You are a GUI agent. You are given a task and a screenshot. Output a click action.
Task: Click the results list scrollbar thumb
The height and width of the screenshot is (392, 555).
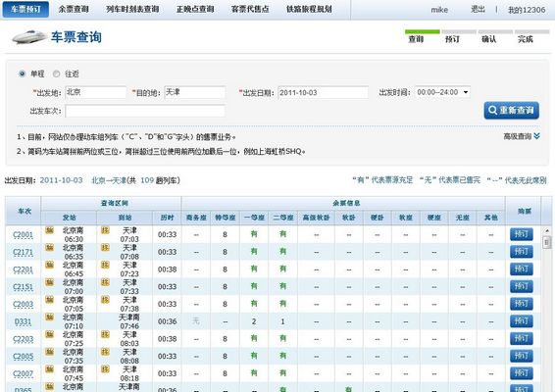pyautogui.click(x=547, y=242)
